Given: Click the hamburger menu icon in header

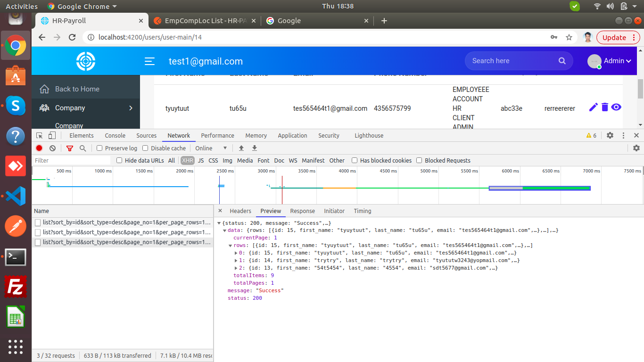Looking at the screenshot, I should [x=149, y=61].
